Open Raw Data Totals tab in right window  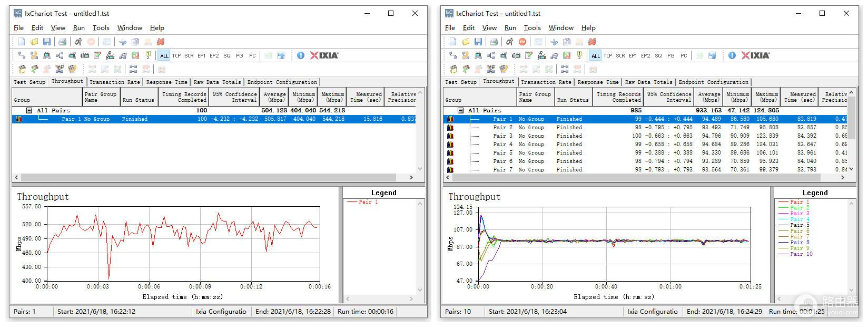[x=648, y=82]
